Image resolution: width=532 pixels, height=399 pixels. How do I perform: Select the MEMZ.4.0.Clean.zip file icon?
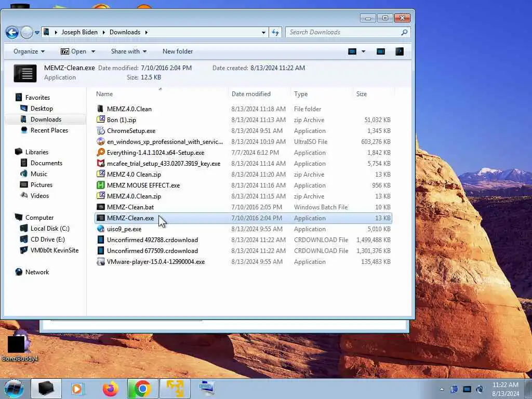[100, 196]
